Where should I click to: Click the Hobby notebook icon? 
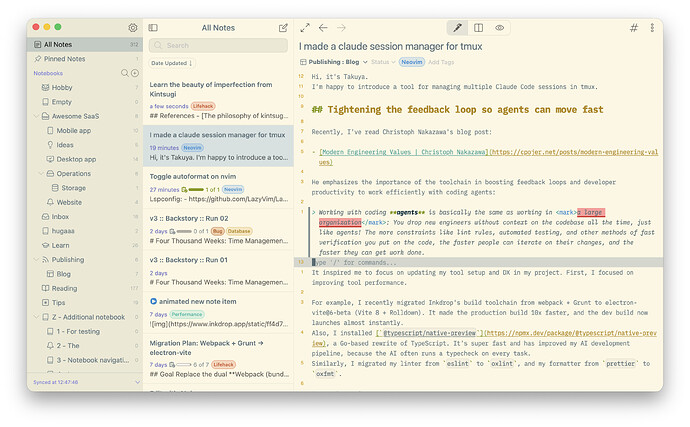(x=45, y=88)
